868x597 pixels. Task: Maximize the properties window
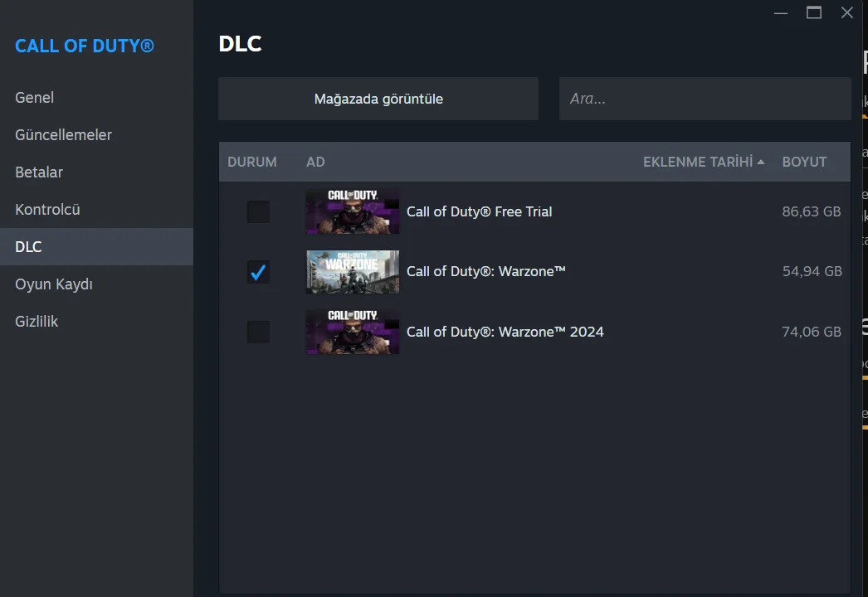pos(814,12)
